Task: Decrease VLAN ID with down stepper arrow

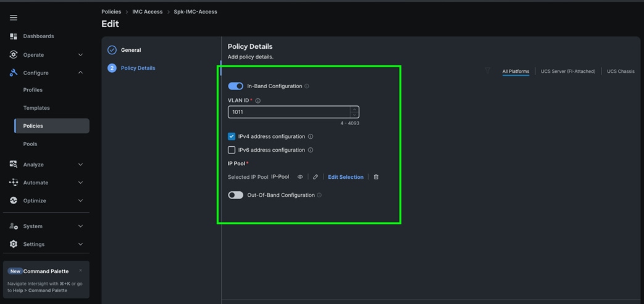Action: pyautogui.click(x=354, y=115)
